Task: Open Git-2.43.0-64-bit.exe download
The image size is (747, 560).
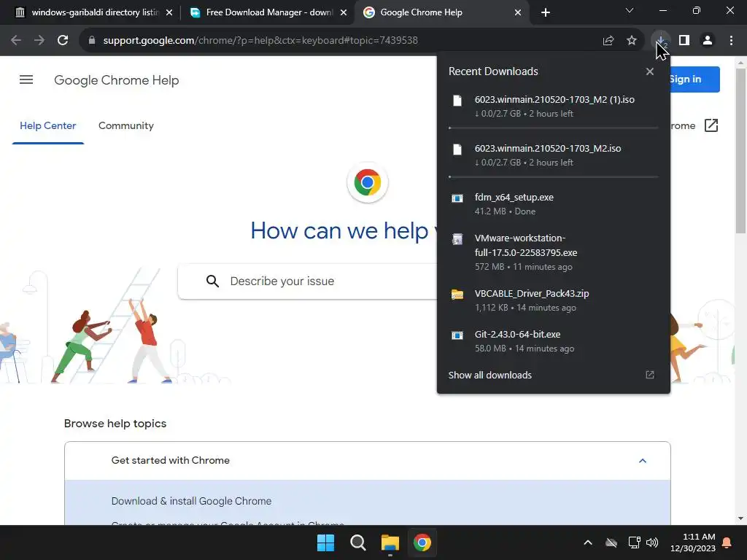Action: pyautogui.click(x=554, y=341)
